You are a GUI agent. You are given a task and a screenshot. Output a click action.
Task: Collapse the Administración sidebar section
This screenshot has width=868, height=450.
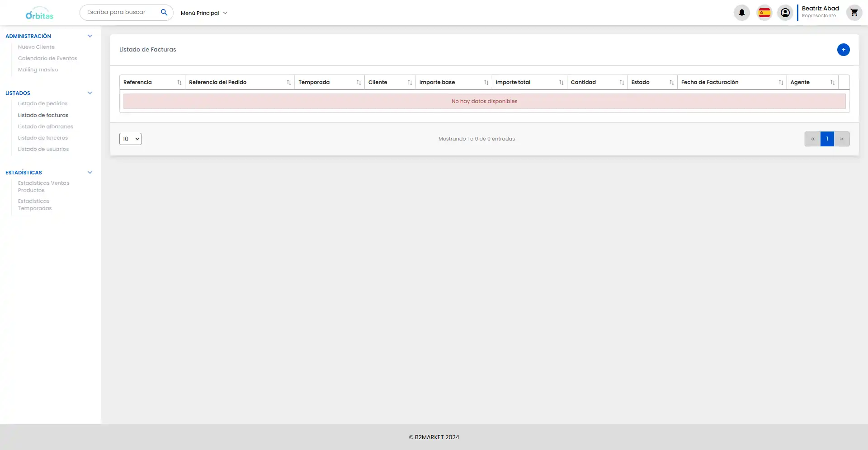[90, 36]
